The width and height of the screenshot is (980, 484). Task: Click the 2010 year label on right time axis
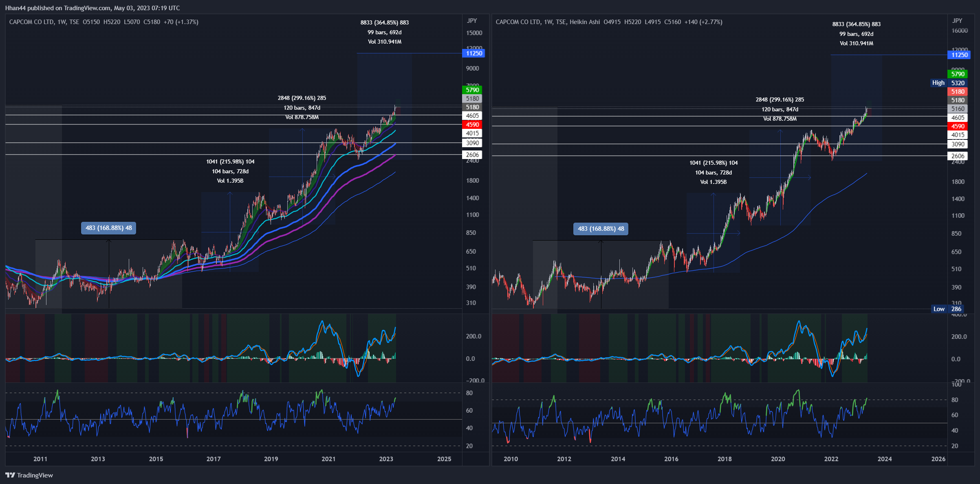[511, 459]
